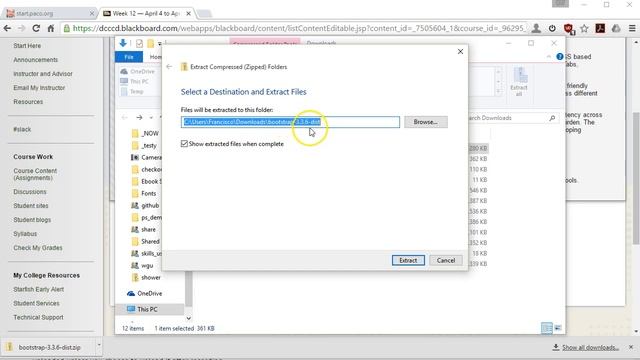Select the shower zipped folder in the tree

pos(146,278)
